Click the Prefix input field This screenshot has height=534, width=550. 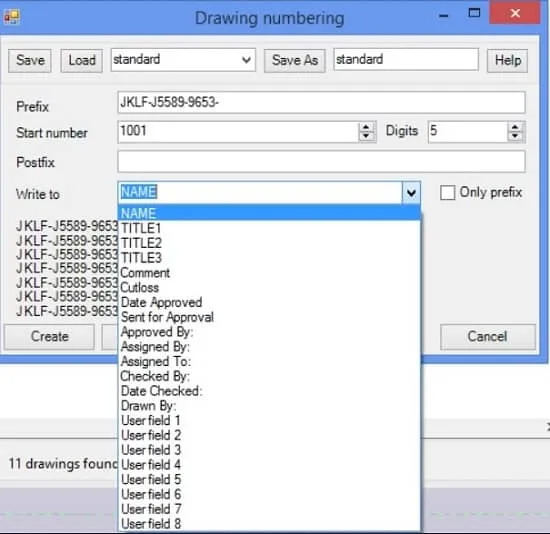(321, 102)
